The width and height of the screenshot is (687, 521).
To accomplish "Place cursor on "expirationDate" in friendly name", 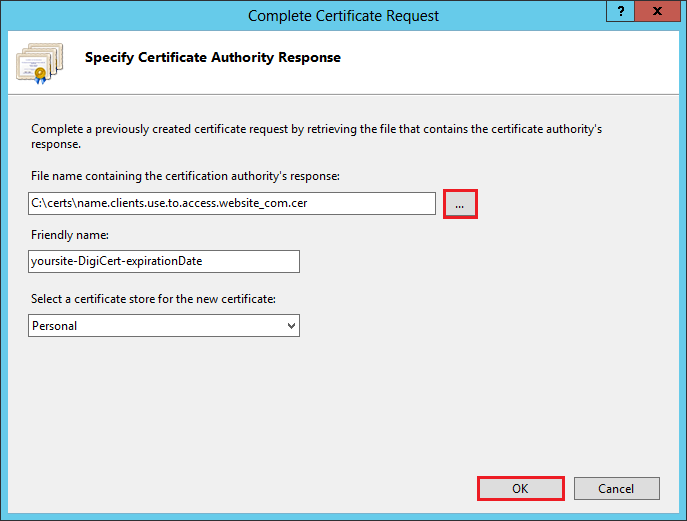I will coord(170,261).
